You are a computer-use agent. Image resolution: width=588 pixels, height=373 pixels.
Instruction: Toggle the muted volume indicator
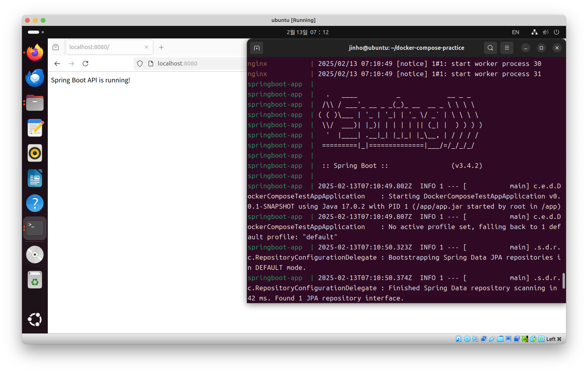545,32
